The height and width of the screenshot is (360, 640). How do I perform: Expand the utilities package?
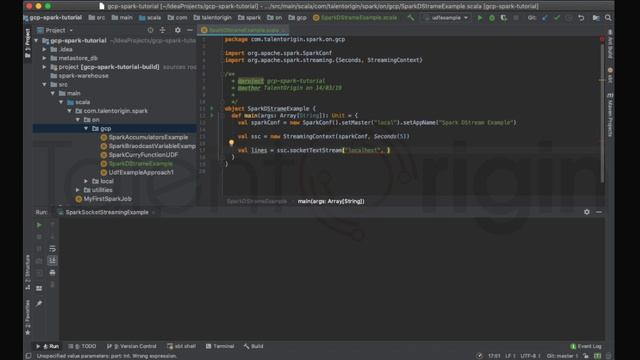pos(78,190)
